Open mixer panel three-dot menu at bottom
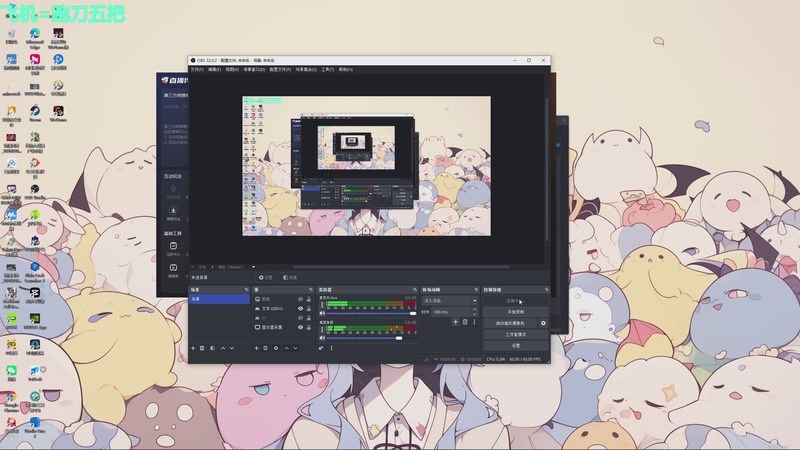800x450 pixels. (x=331, y=348)
